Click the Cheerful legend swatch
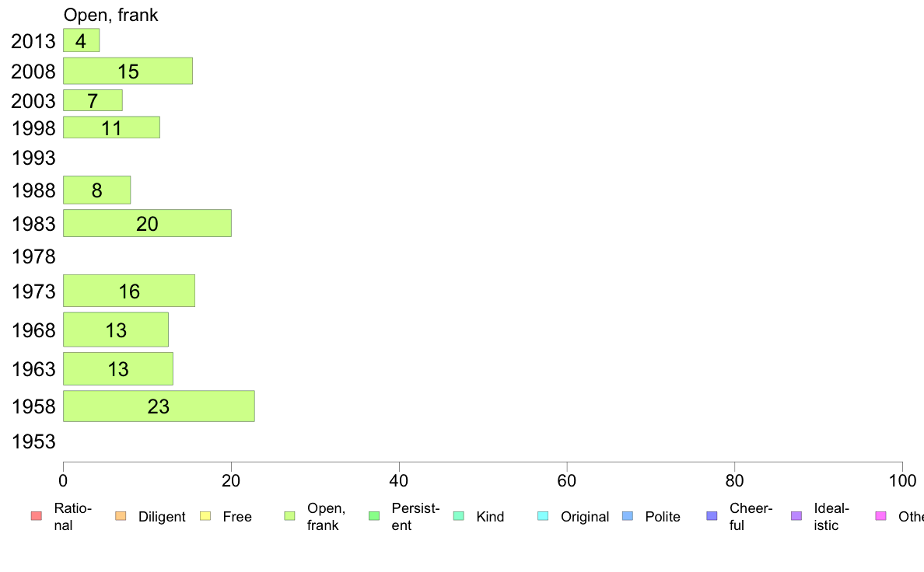Viewport: 924px width, 572px height. pyautogui.click(x=712, y=516)
